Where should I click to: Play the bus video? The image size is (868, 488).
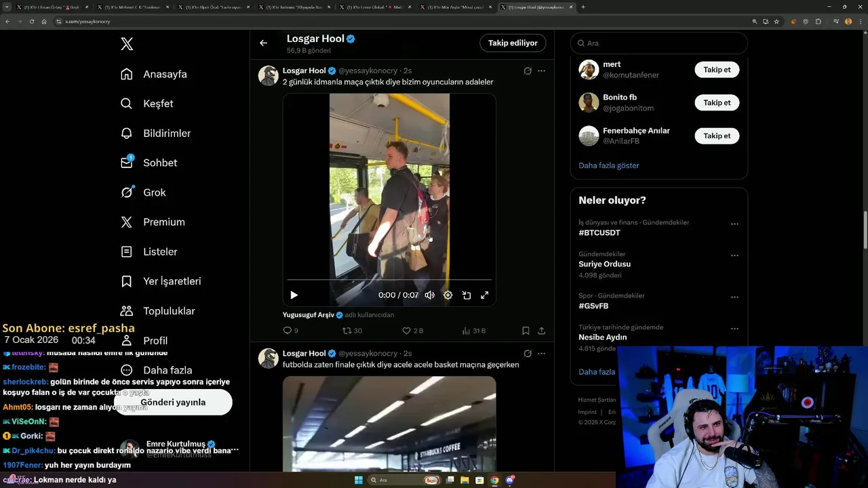coord(294,295)
